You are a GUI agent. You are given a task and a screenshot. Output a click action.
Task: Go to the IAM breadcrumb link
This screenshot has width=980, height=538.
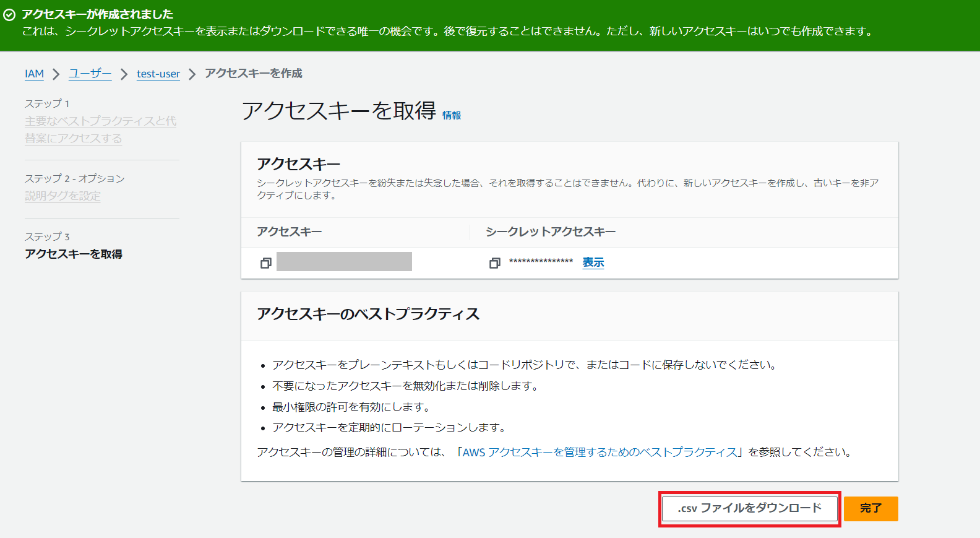(x=34, y=74)
